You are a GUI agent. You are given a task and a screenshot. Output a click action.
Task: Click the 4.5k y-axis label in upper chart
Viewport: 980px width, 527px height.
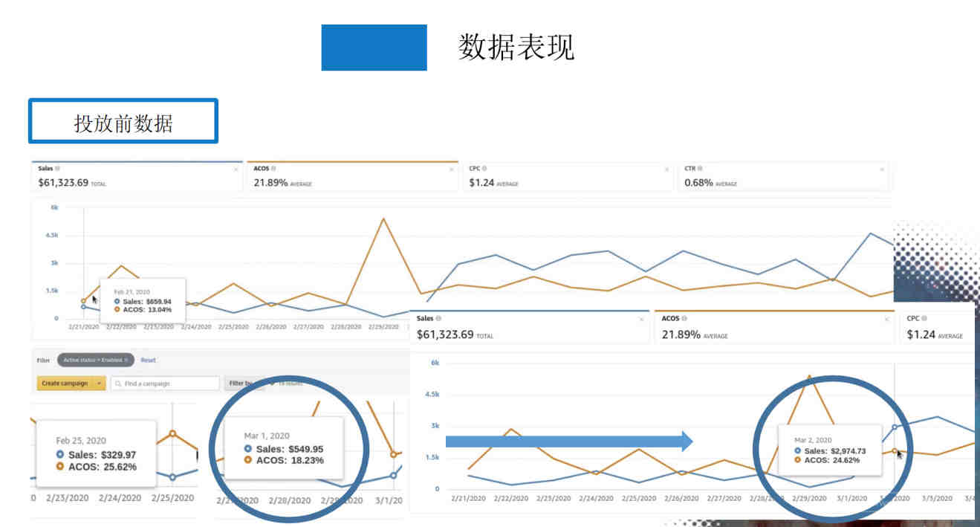[x=51, y=236]
